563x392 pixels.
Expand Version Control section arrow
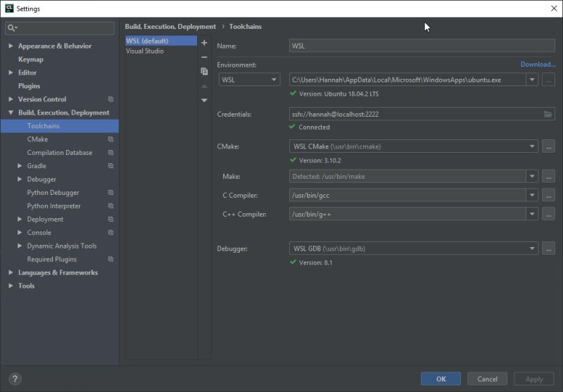[x=11, y=99]
